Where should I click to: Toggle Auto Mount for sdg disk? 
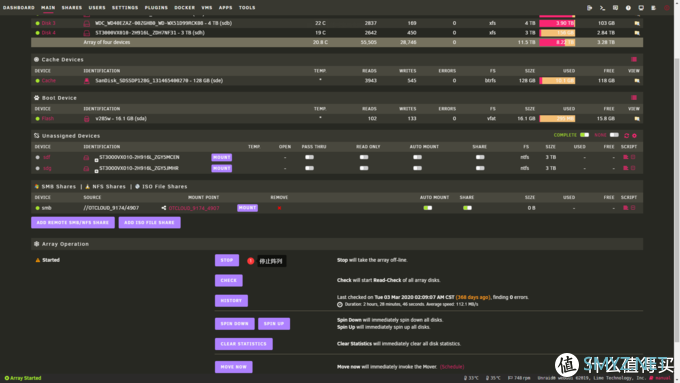click(417, 168)
